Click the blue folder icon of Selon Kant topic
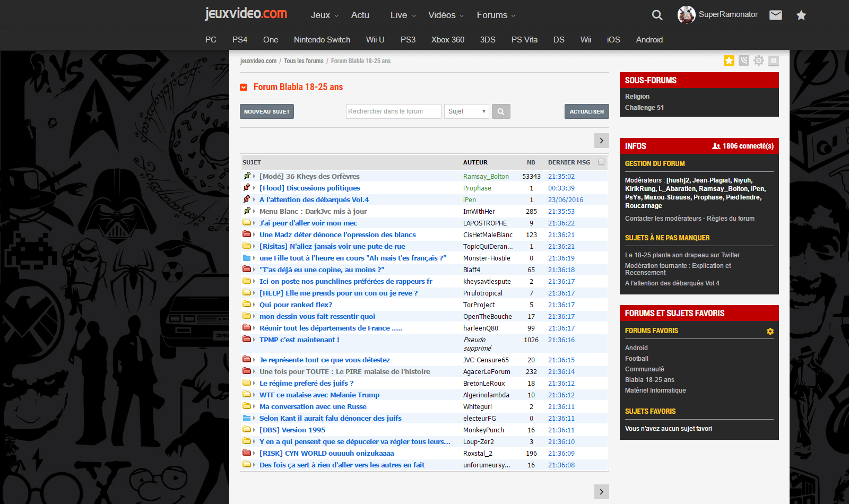 pos(247,418)
